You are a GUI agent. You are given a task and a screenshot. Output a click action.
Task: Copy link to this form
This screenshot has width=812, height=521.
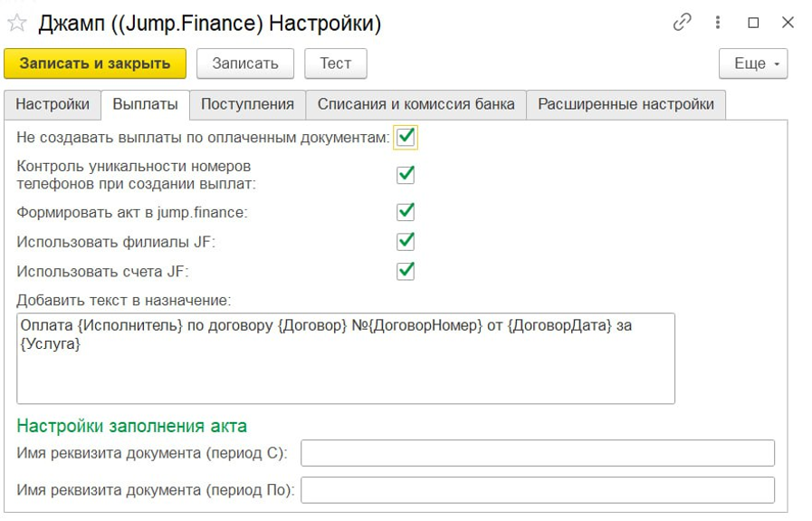pos(683,24)
